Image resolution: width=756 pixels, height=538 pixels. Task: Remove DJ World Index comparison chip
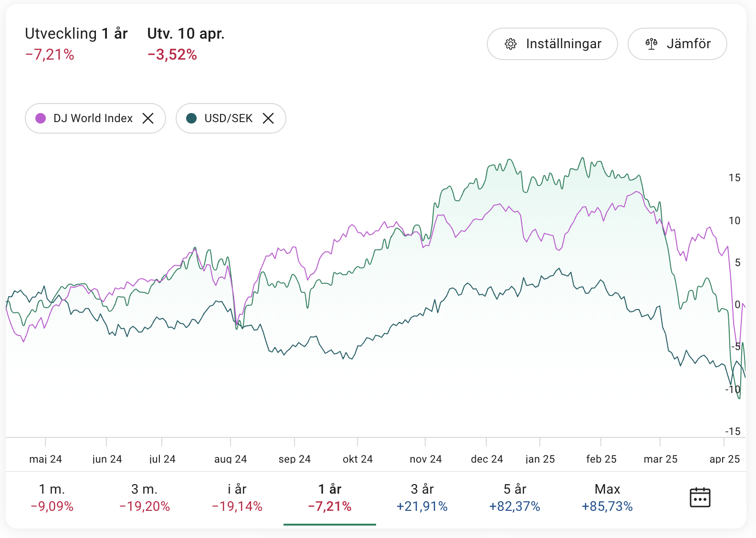148,118
